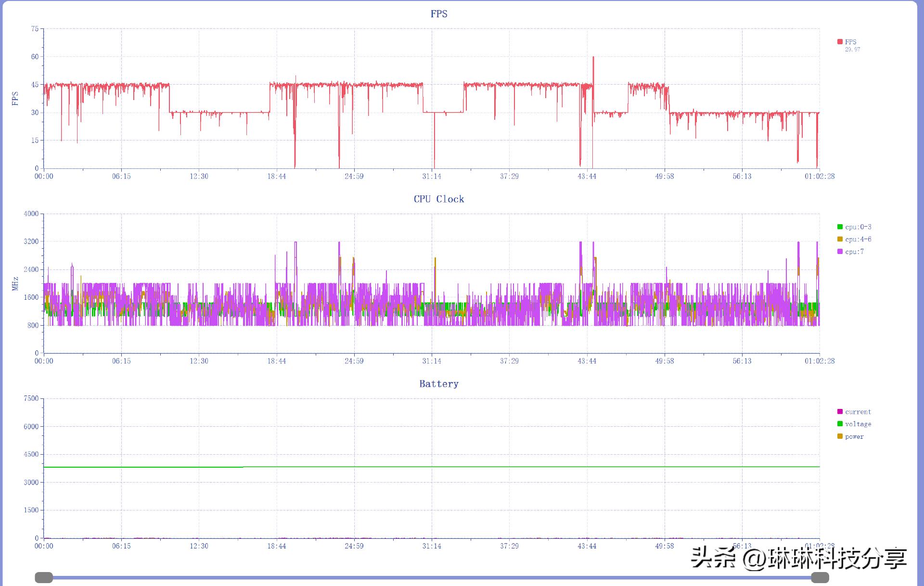Screen dimensions: 924x586
Task: Grab the left handle of range slider
Action: tap(44, 577)
